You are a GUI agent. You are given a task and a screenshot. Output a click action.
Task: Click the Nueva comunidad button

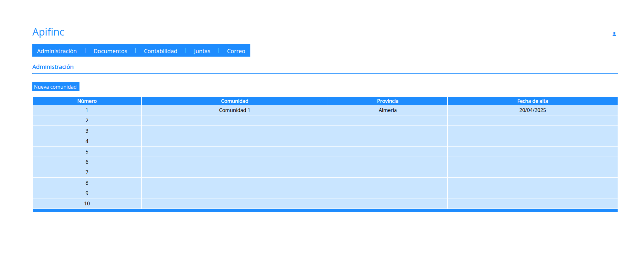[x=56, y=86]
